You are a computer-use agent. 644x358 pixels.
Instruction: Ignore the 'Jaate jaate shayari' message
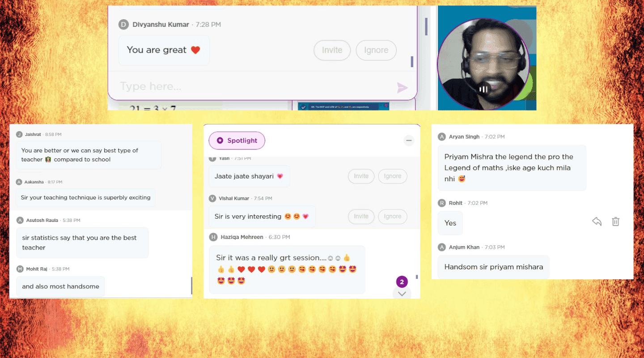(x=392, y=176)
